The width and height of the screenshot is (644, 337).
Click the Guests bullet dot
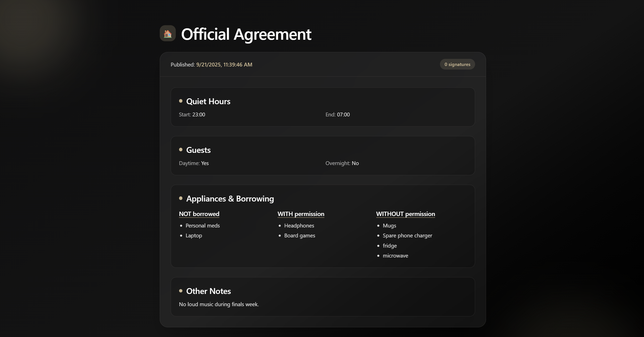181,150
